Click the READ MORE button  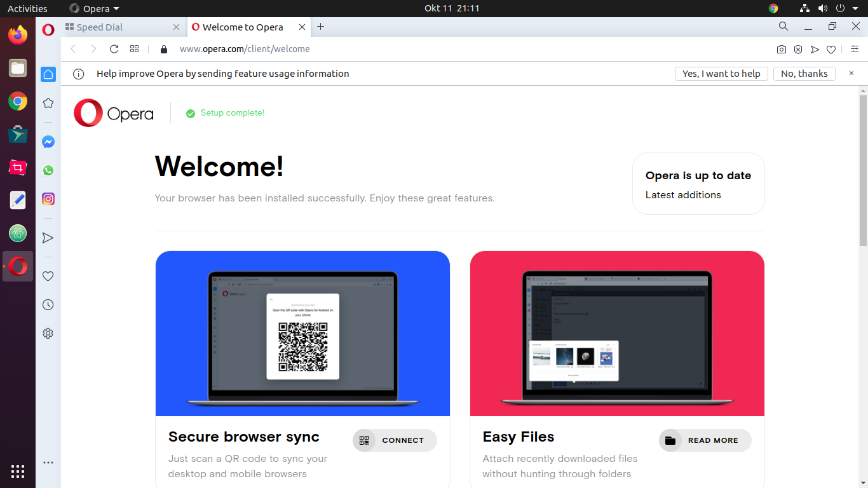(x=705, y=440)
